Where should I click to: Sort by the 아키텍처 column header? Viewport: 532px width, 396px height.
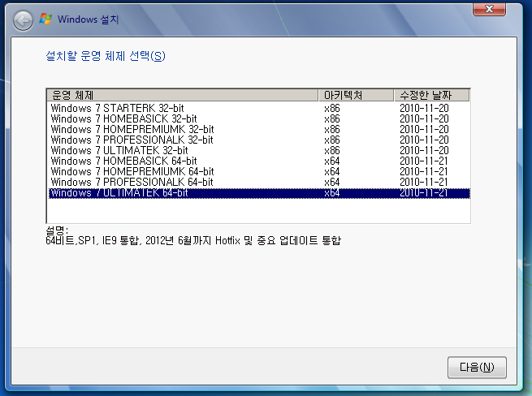(x=357, y=95)
